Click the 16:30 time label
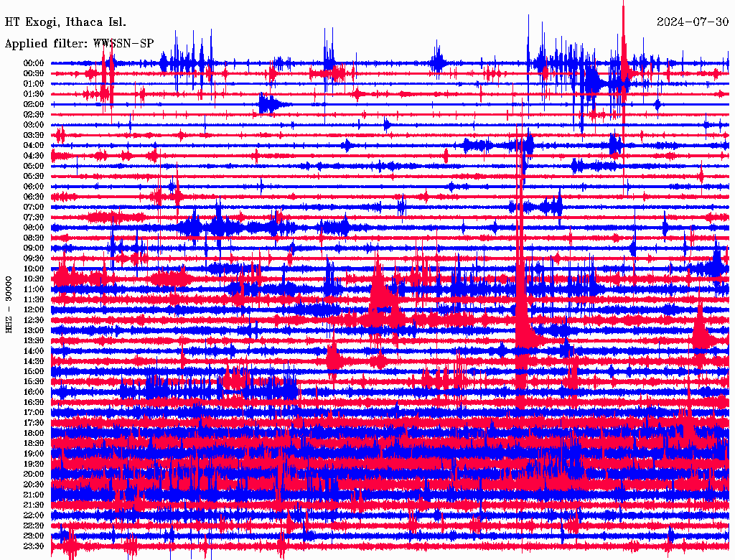The width and height of the screenshot is (735, 560). (34, 403)
